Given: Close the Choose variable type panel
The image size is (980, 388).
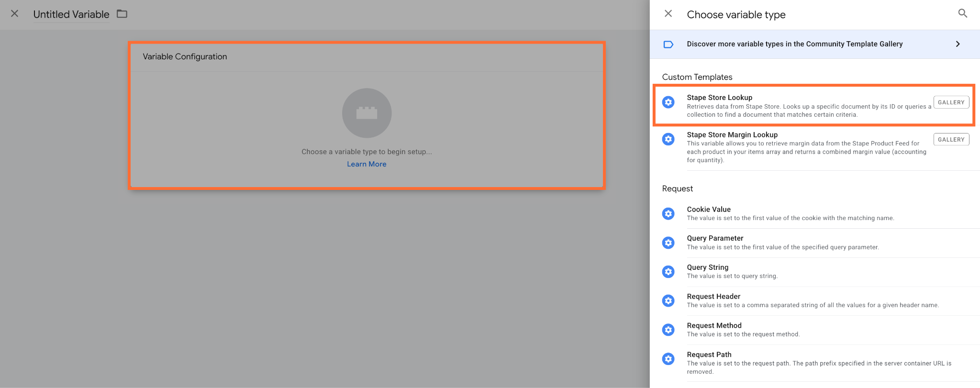Looking at the screenshot, I should coord(668,14).
